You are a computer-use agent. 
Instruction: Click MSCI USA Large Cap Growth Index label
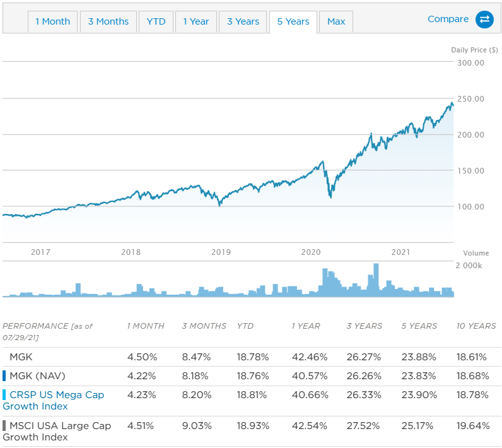57,432
